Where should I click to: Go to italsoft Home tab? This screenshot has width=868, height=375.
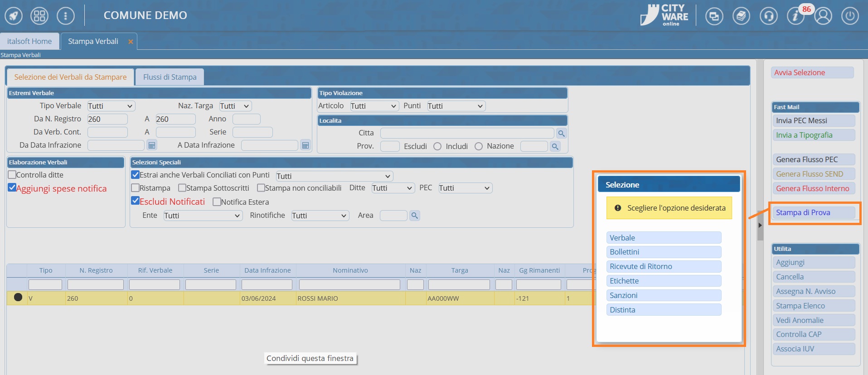29,41
